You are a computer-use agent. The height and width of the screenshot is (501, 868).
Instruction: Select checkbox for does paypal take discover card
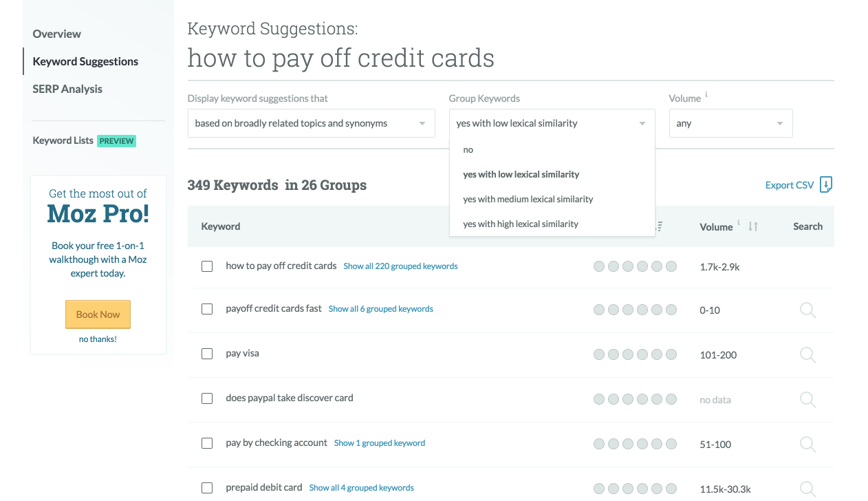click(x=207, y=398)
